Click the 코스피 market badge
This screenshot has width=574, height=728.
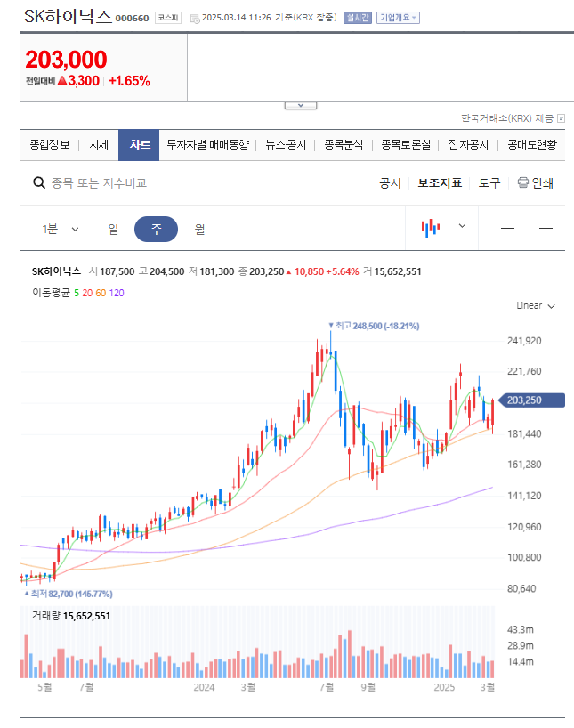pyautogui.click(x=167, y=18)
